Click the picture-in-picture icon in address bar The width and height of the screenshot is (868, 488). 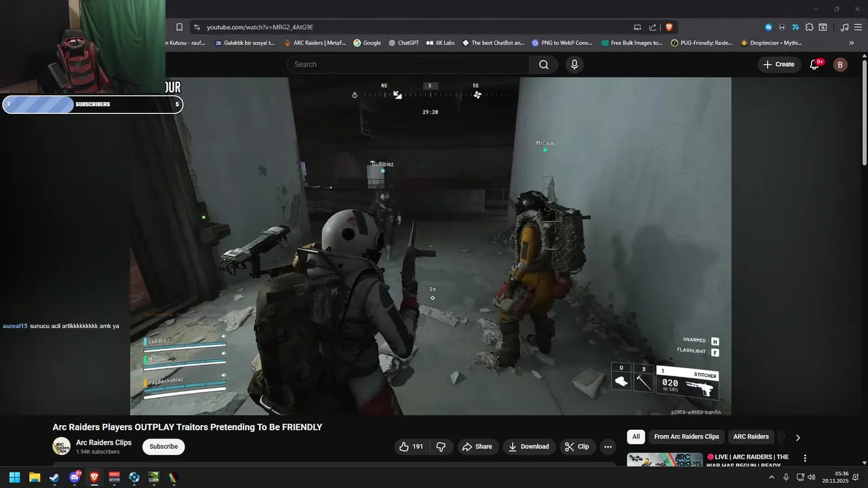(x=637, y=27)
